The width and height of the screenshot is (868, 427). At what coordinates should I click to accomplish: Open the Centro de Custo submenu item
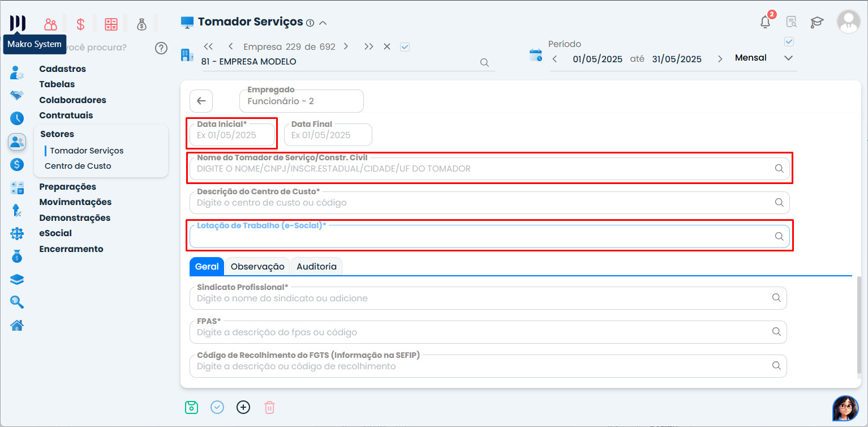(78, 166)
